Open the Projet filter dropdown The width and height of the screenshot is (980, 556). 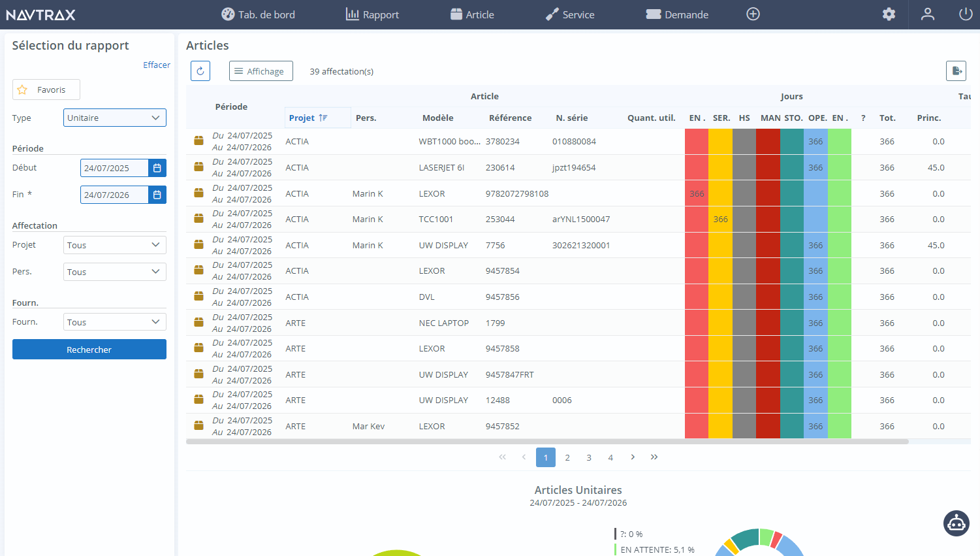coord(115,245)
